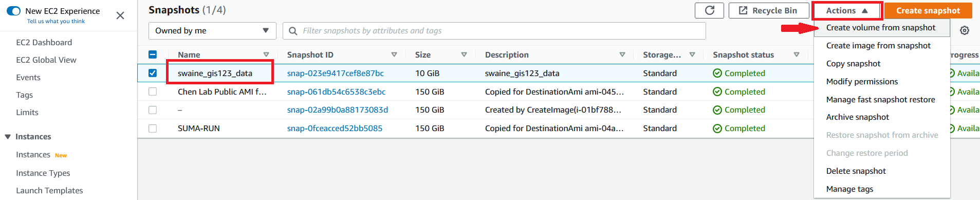Screen dimensions: 980x200
Task: Click the swaine_gis123_data description cell
Action: [522, 73]
